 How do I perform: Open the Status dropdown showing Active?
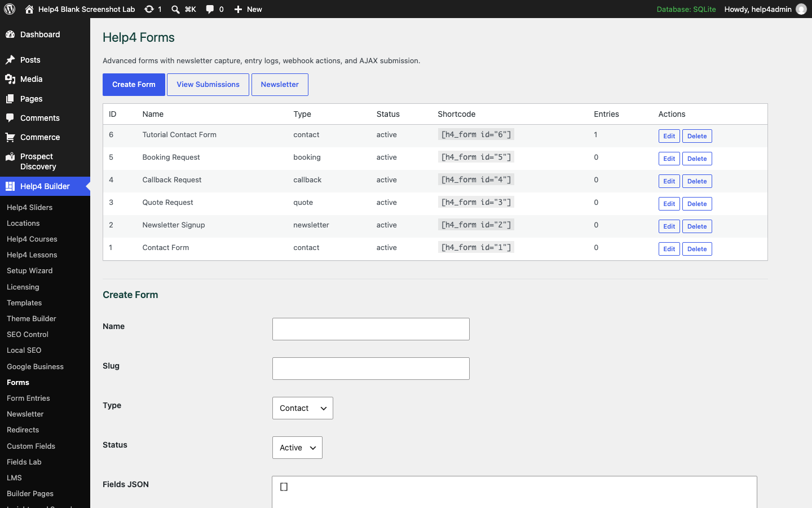pos(297,448)
